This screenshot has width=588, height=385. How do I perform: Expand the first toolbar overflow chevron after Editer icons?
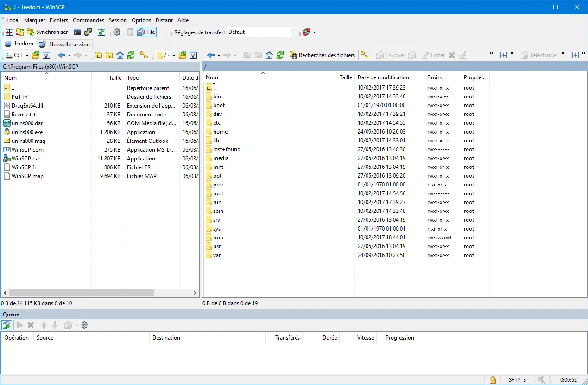(x=491, y=54)
